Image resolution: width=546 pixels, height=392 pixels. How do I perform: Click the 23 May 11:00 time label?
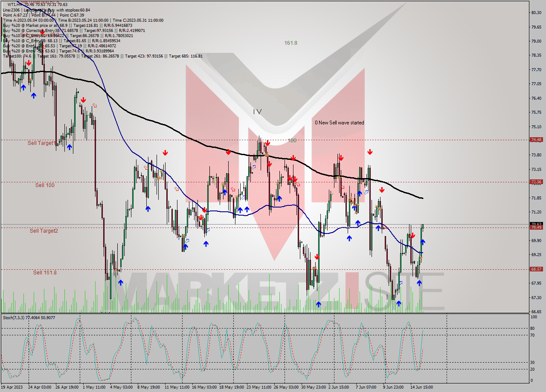click(x=259, y=387)
